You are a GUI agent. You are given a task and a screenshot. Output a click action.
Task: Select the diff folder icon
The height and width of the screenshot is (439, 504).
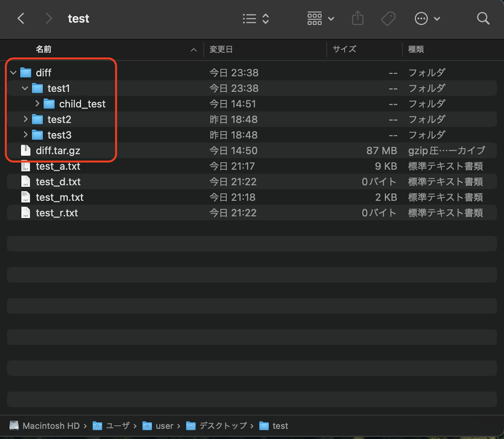[x=26, y=73]
